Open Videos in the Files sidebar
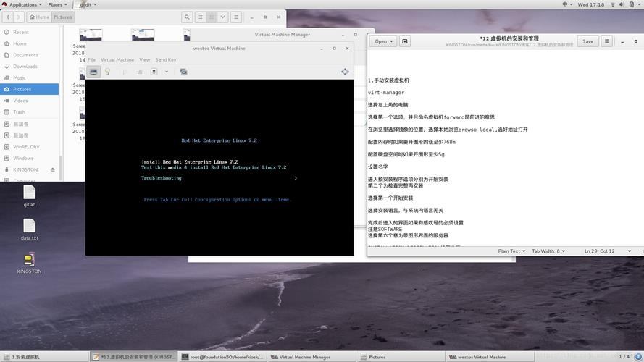Viewport: 644px width, 362px height. point(30,101)
